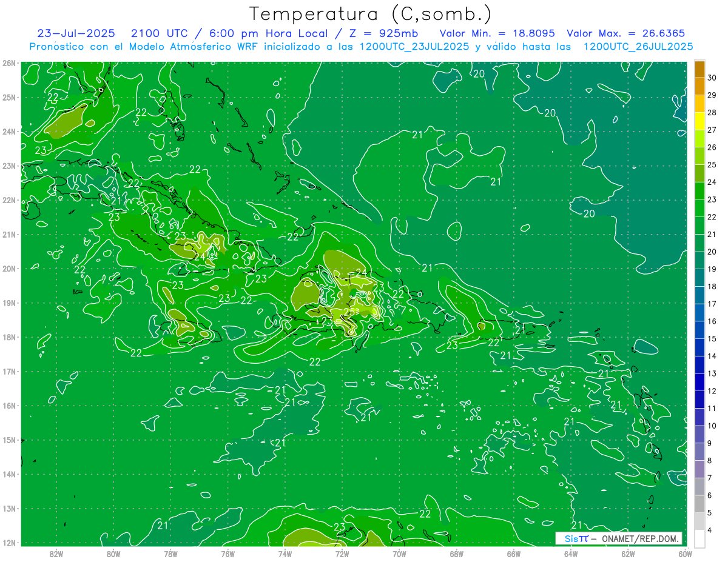Image resolution: width=728 pixels, height=562 pixels.
Task: Click the '60W' longitude axis label
Action: [x=686, y=554]
